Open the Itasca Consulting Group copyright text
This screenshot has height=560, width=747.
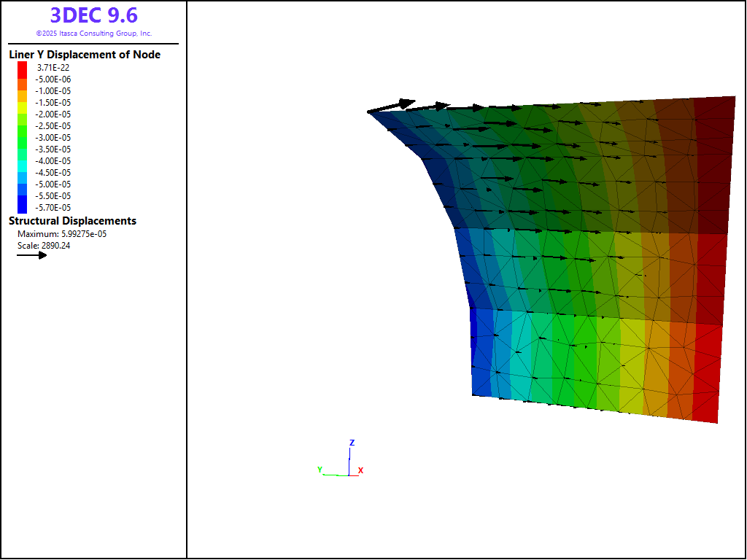click(93, 34)
